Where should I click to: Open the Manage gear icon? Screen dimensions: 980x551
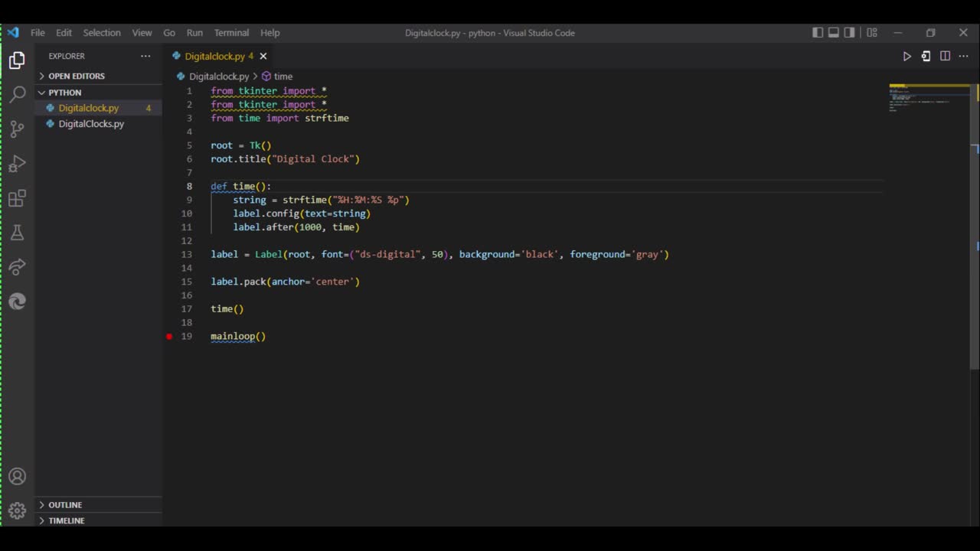17,510
